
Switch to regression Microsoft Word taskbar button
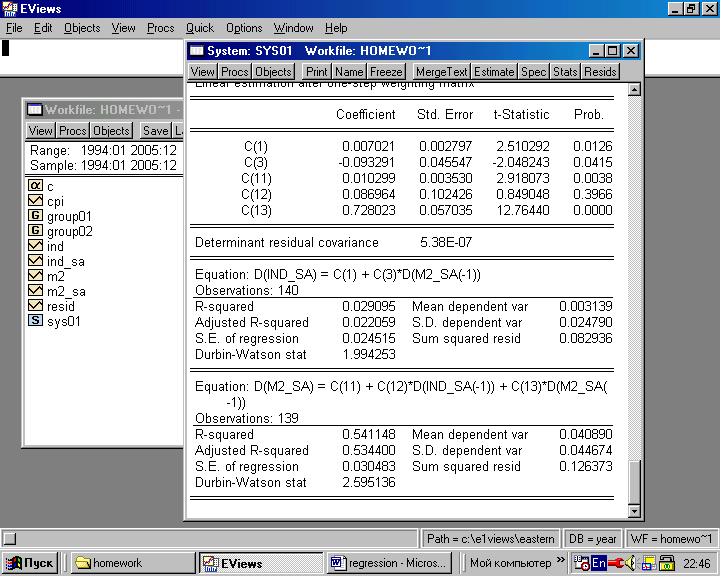coord(389,563)
